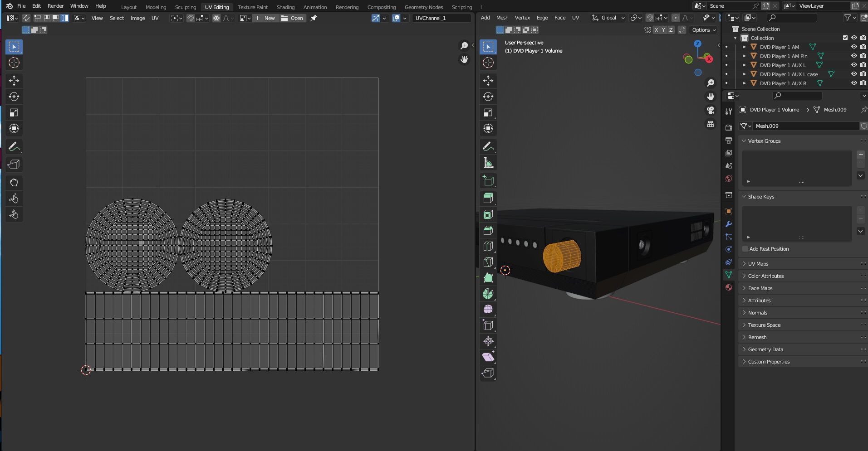
Task: Select the UV Pinch sculpt tool
Action: coord(14,214)
